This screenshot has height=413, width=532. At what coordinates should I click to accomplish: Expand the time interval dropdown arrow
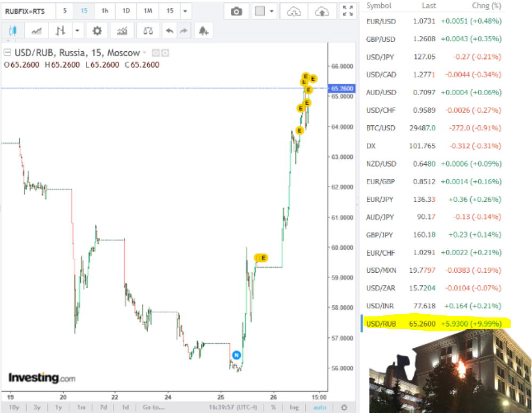click(x=186, y=11)
